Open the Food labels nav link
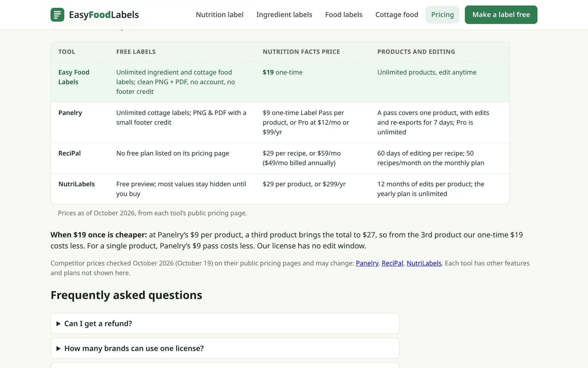Screen dimensions: 588x368 [344, 15]
